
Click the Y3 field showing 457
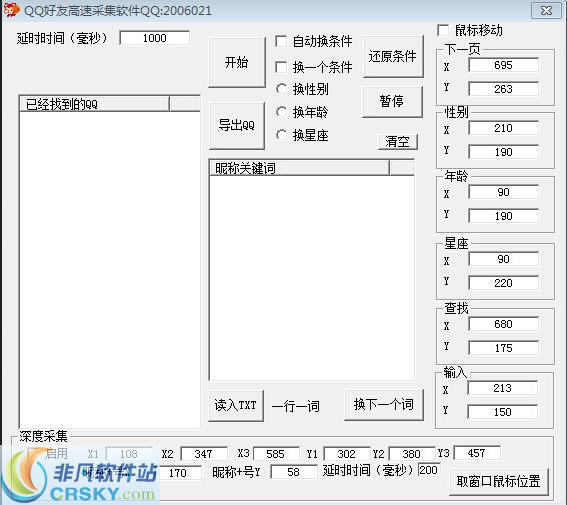pyautogui.click(x=477, y=453)
